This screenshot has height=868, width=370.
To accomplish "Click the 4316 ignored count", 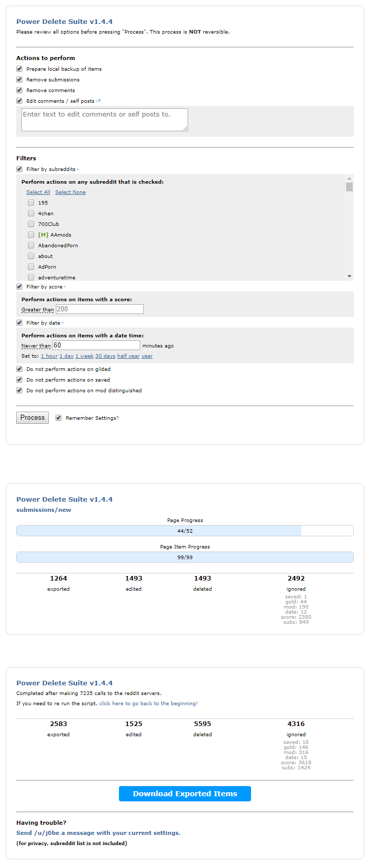I will pyautogui.click(x=296, y=724).
